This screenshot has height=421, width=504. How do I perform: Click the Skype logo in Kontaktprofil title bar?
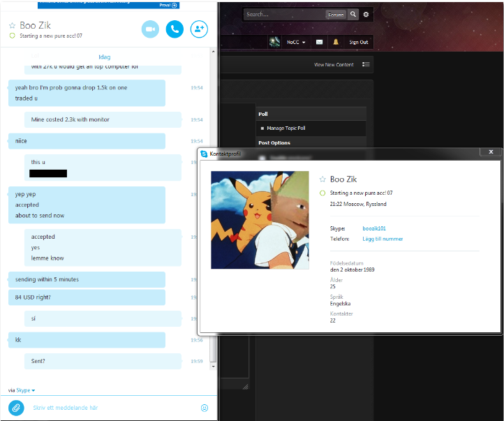pos(204,154)
